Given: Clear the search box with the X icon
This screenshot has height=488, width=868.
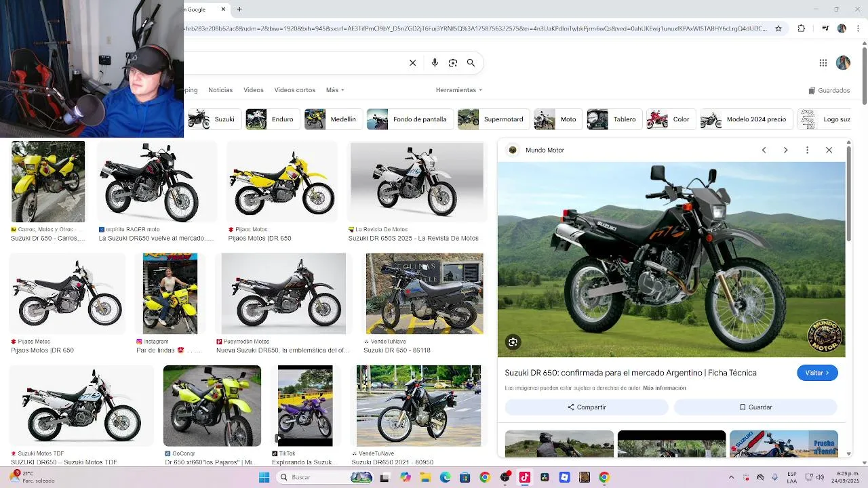Looking at the screenshot, I should coord(412,63).
